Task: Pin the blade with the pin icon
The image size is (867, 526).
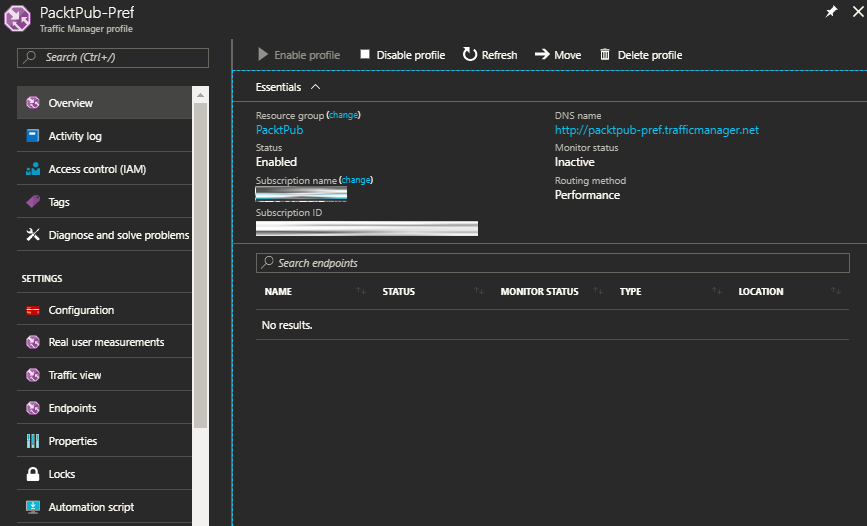Action: pos(831,12)
